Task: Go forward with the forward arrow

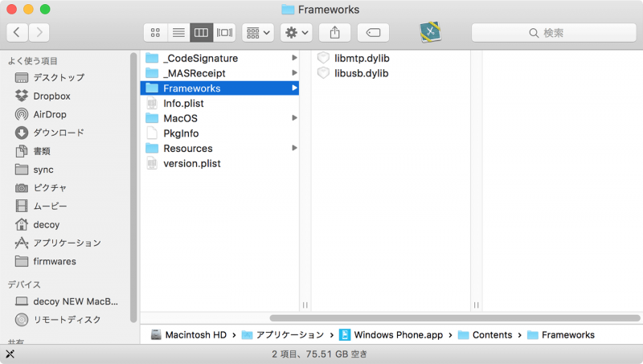Action: point(39,32)
